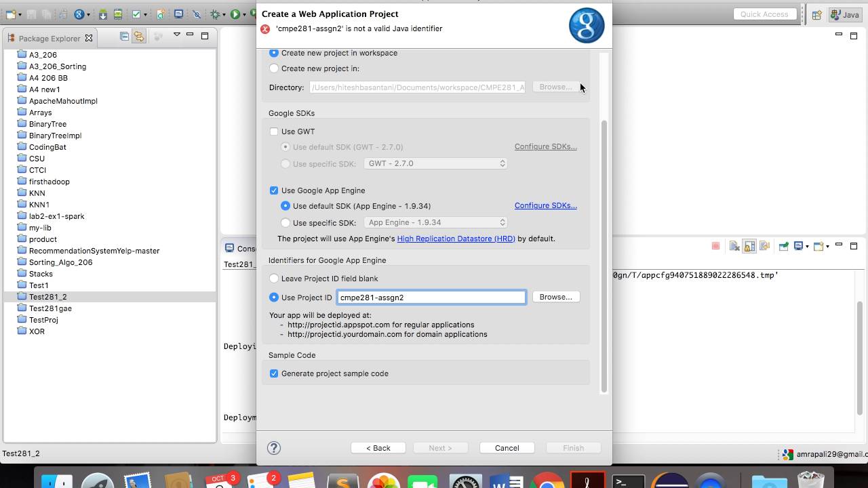Click the Pin Console icon
This screenshot has width=868, height=488.
click(x=783, y=246)
